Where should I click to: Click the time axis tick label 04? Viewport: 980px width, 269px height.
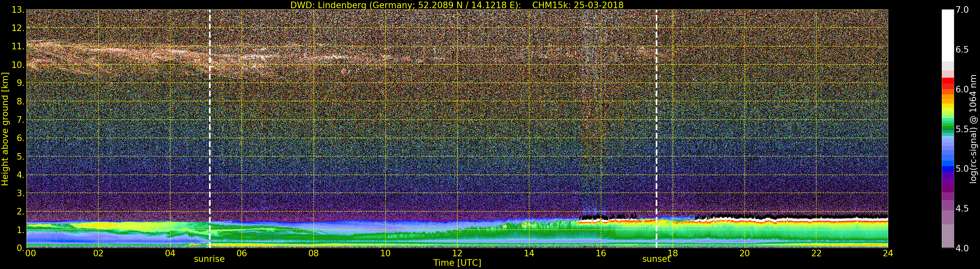point(170,253)
